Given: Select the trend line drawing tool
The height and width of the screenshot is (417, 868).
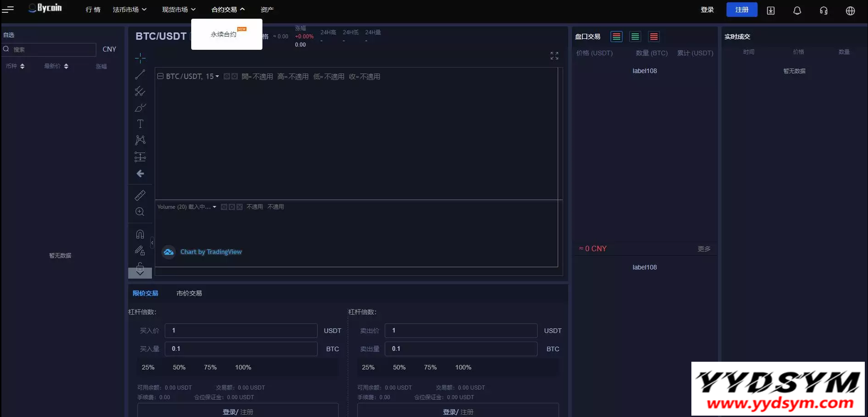Looking at the screenshot, I should point(140,74).
